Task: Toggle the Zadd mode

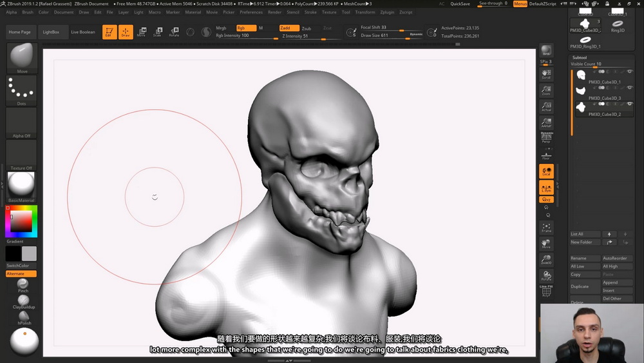Action: click(289, 28)
